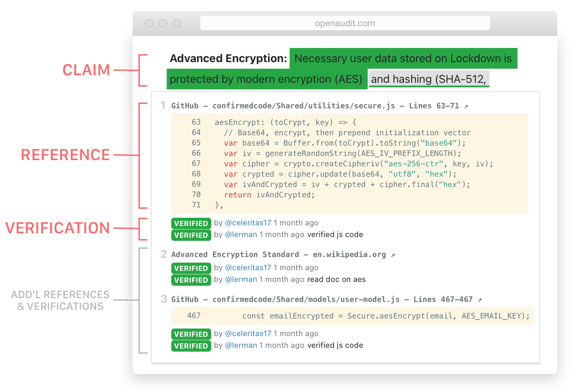Screen dimensions: 571x392
Task: Click code line 68 'var crypted = cipher.update'
Action: pos(340,174)
